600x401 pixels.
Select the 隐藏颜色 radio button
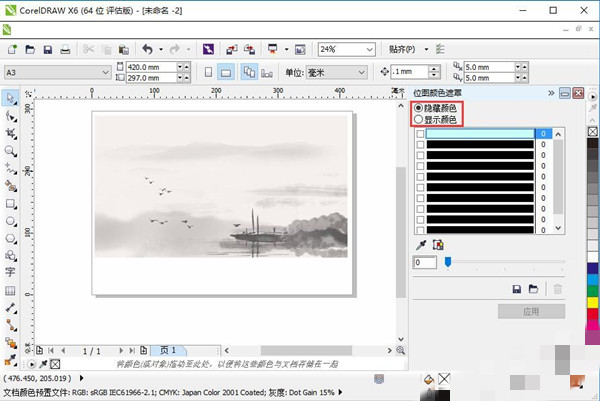coord(419,108)
